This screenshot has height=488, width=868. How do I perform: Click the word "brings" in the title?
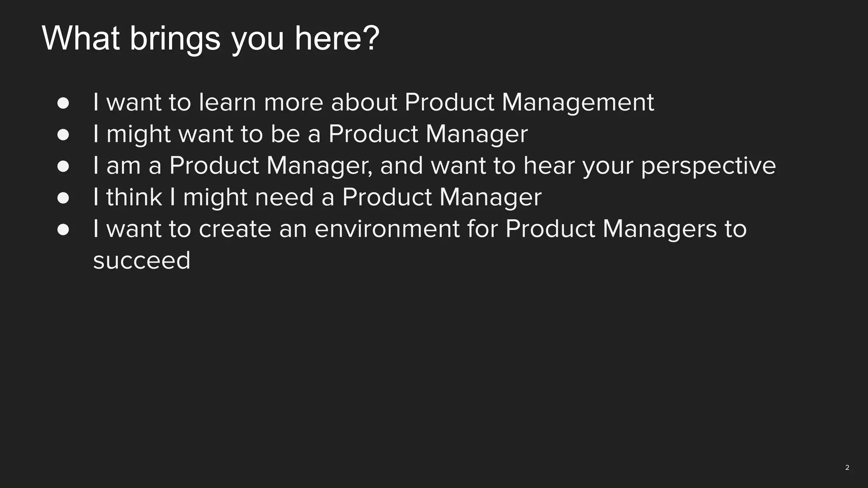click(175, 39)
